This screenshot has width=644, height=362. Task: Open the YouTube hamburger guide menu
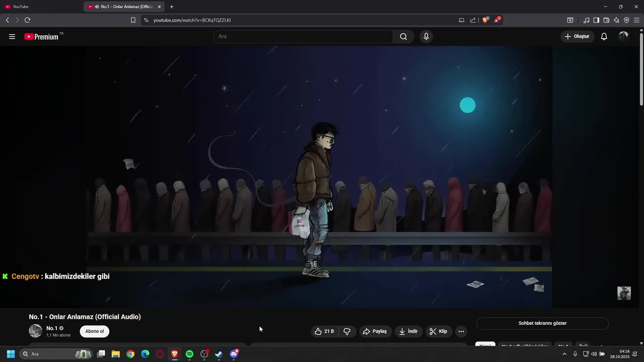(x=12, y=37)
